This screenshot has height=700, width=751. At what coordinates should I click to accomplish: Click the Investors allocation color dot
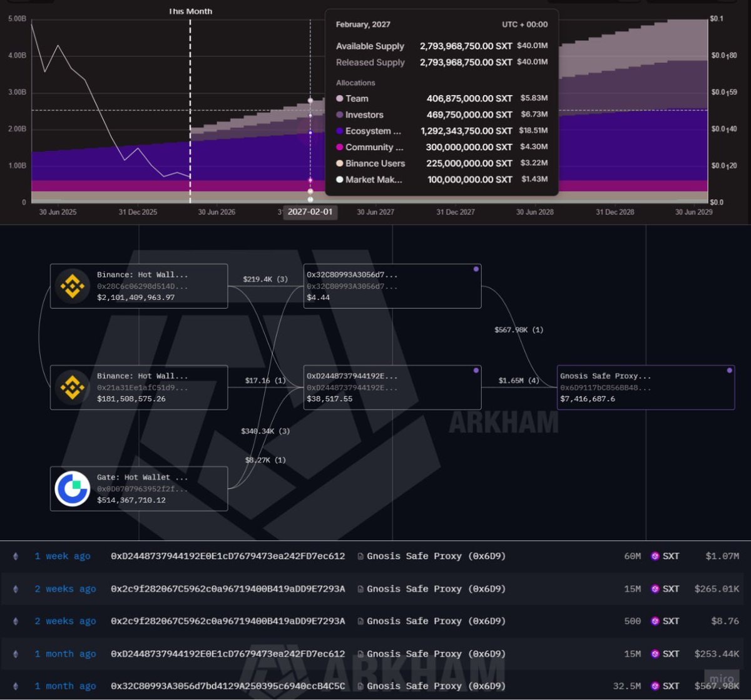pos(340,115)
